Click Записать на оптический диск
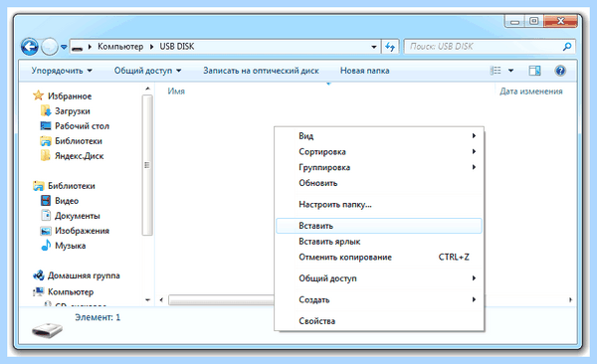Image resolution: width=597 pixels, height=364 pixels. coord(261,71)
